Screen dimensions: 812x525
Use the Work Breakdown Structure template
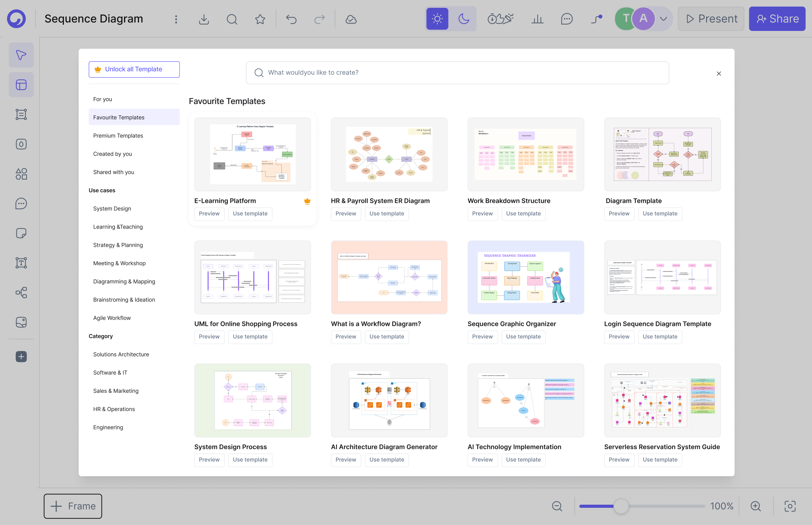pos(523,214)
